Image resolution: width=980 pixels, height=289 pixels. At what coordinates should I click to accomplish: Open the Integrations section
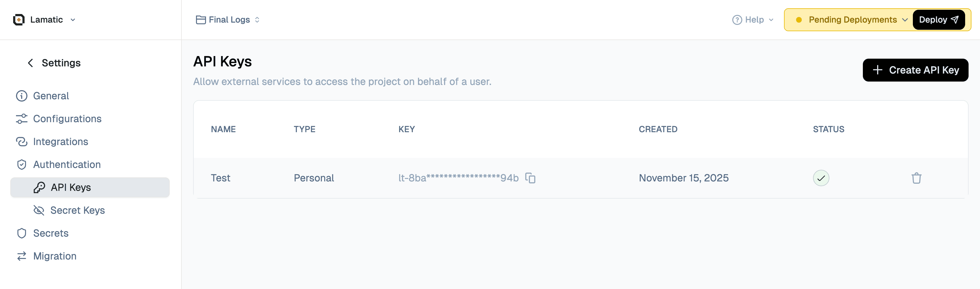pyautogui.click(x=61, y=142)
